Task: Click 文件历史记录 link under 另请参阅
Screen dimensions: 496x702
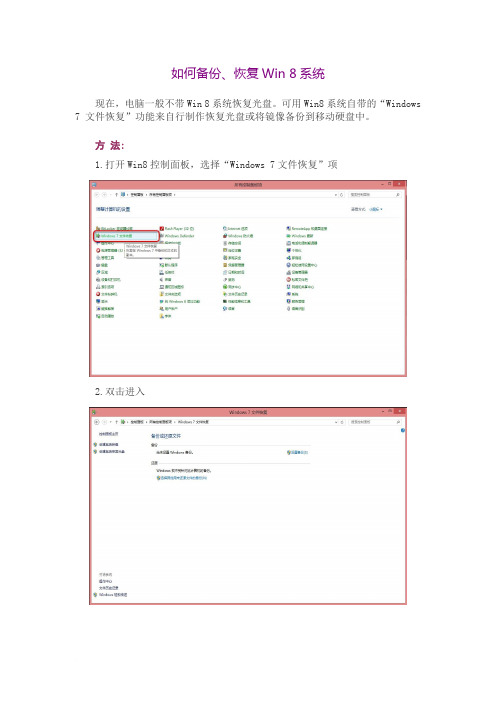Action: pyautogui.click(x=109, y=588)
